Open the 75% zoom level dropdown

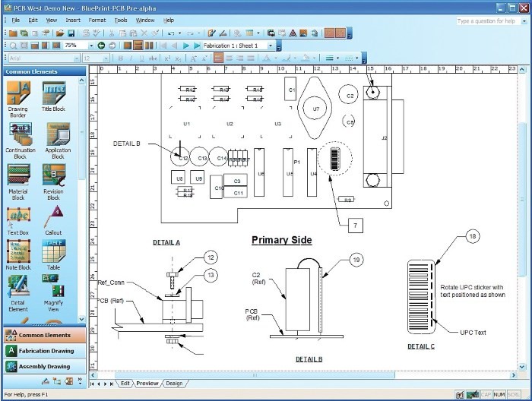coord(90,46)
